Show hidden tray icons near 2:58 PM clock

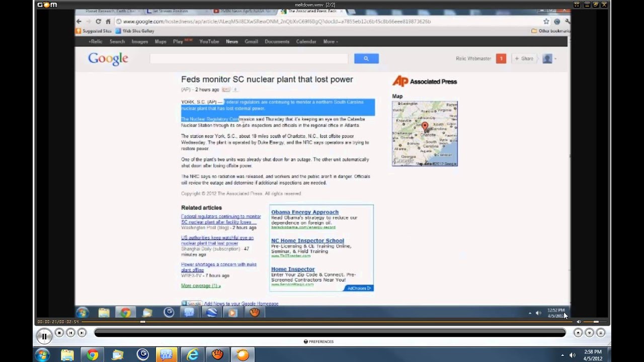click(562, 355)
